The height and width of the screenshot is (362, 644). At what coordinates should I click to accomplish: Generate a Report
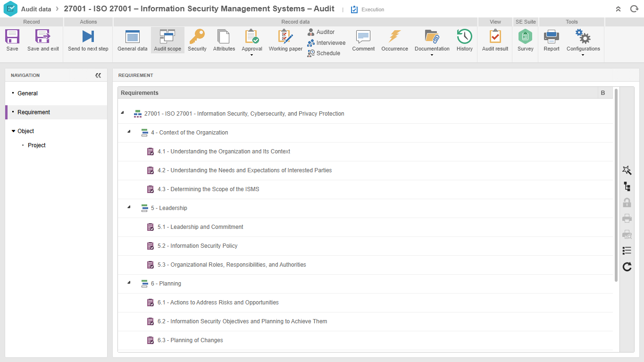552,40
